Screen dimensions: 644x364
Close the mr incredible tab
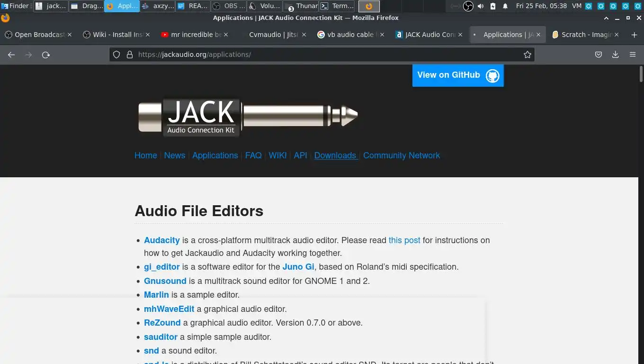pos(226,35)
